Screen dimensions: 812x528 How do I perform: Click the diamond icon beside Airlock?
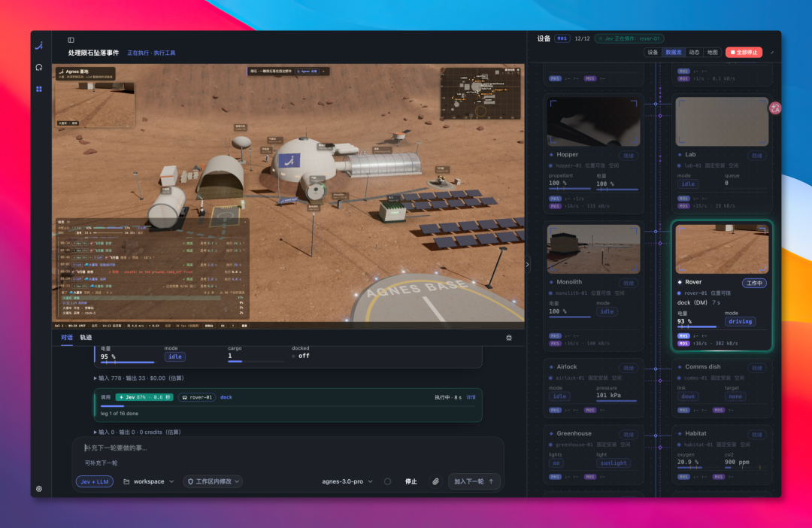(x=551, y=366)
